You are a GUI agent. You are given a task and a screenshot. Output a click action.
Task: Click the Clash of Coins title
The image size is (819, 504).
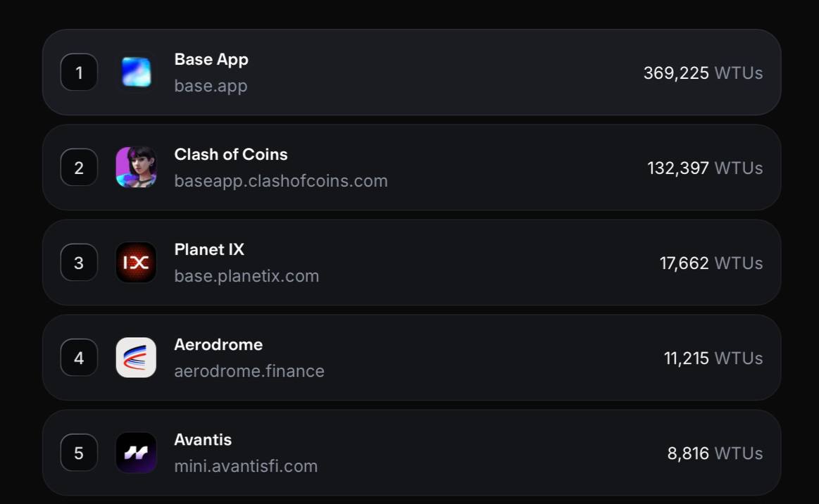(231, 155)
